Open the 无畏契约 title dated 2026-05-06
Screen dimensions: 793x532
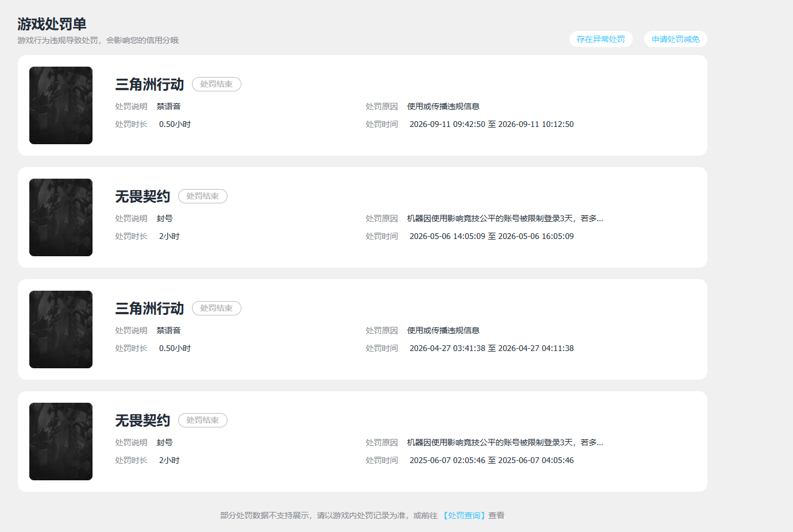143,196
